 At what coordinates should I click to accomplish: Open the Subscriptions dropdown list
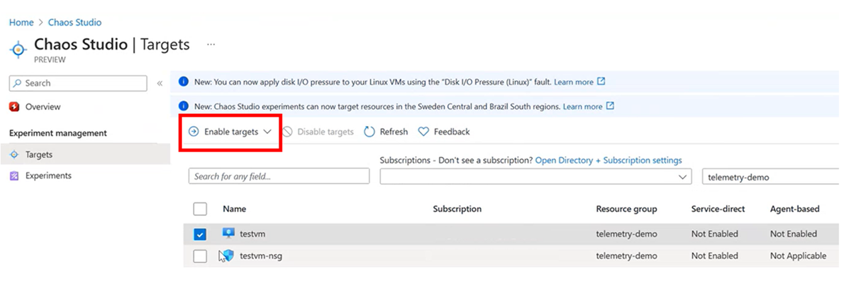pyautogui.click(x=535, y=176)
